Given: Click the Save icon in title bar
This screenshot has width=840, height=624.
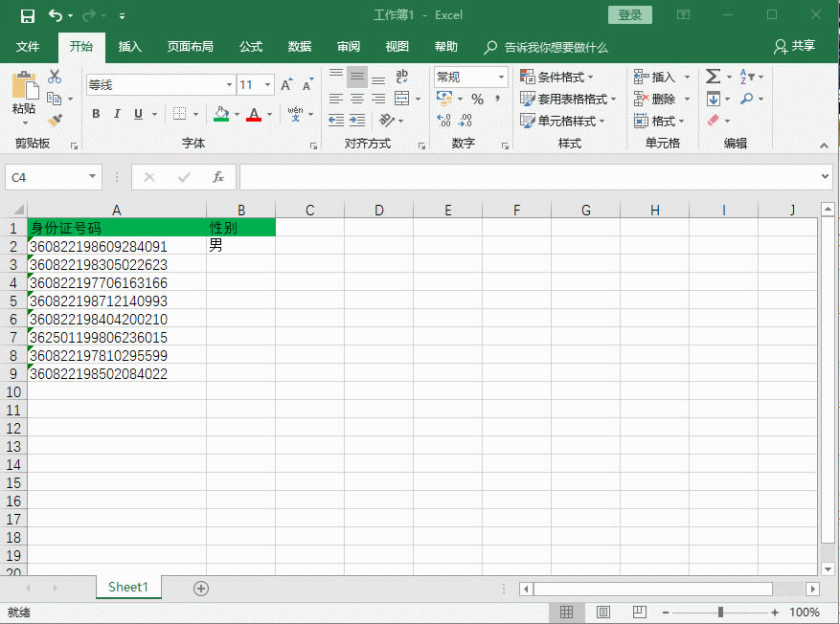Looking at the screenshot, I should click(x=27, y=15).
